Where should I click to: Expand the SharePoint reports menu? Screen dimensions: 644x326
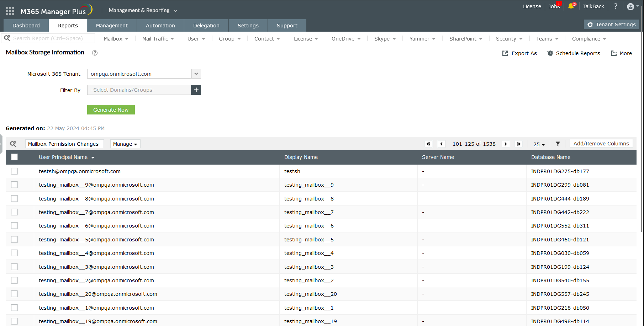tap(466, 39)
